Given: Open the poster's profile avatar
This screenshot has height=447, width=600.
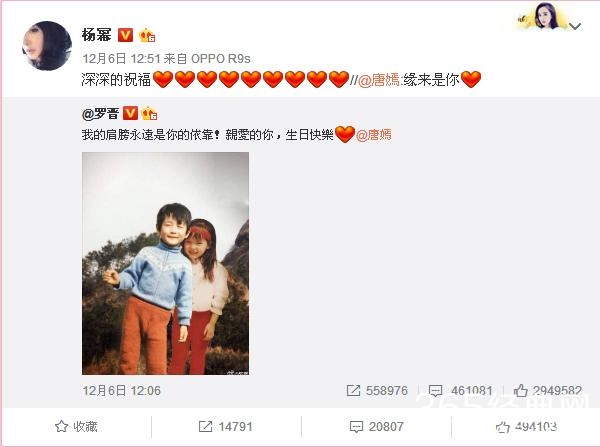Looking at the screenshot, I should coord(47,46).
